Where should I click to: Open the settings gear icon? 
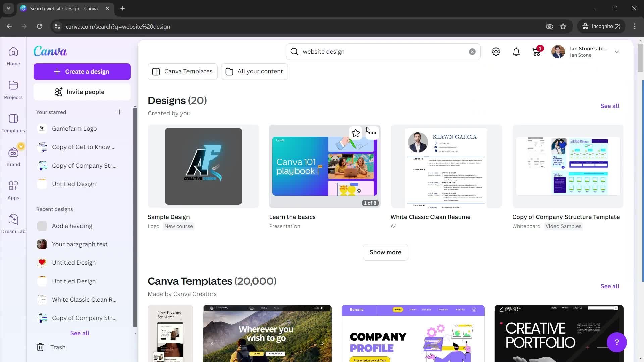tap(496, 52)
